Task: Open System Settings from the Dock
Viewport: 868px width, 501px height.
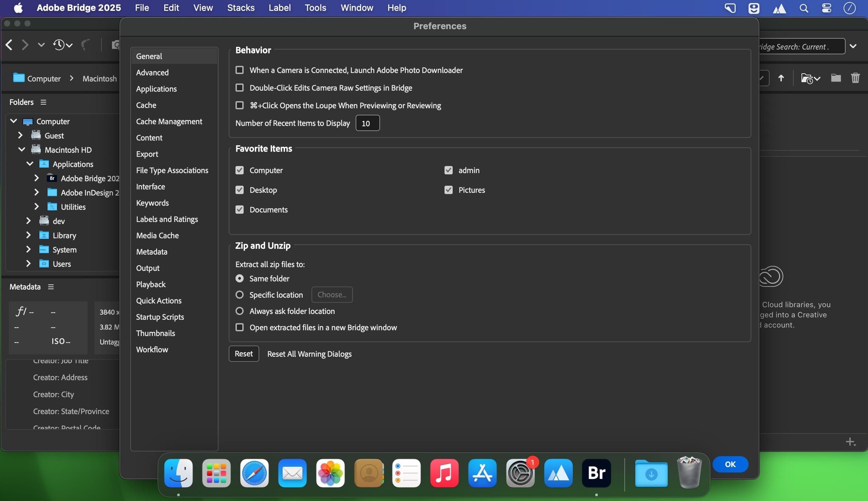Action: click(x=520, y=473)
